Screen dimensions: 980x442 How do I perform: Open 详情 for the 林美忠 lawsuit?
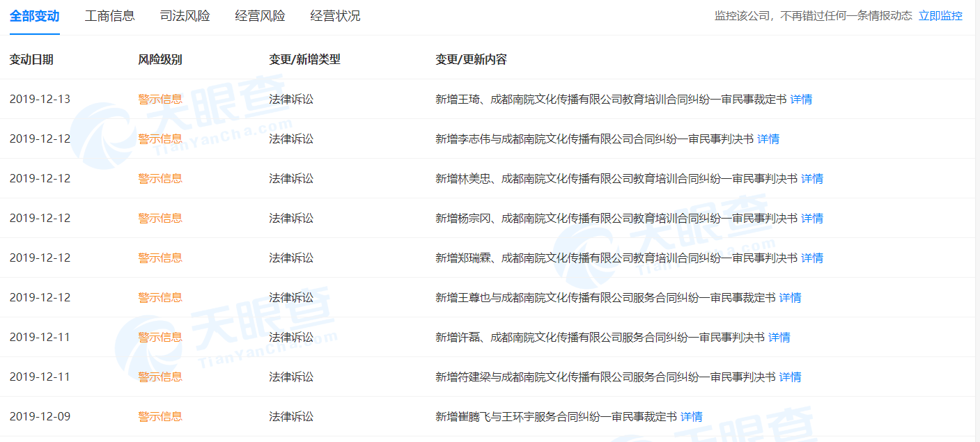812,178
